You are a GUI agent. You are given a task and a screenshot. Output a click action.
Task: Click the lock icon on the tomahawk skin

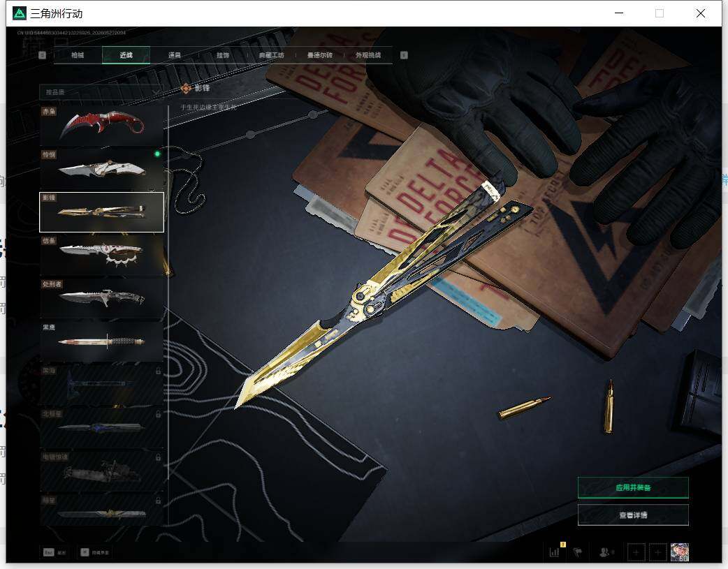[x=159, y=371]
